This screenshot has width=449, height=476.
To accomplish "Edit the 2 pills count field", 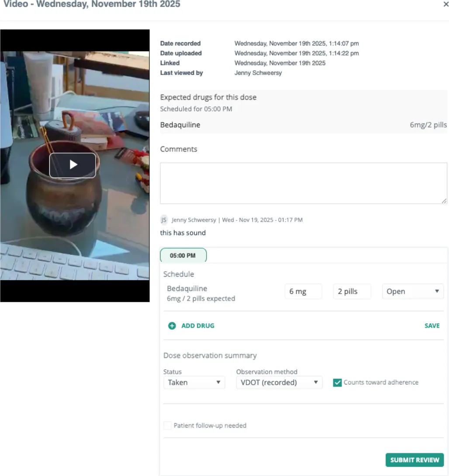I will (x=352, y=291).
